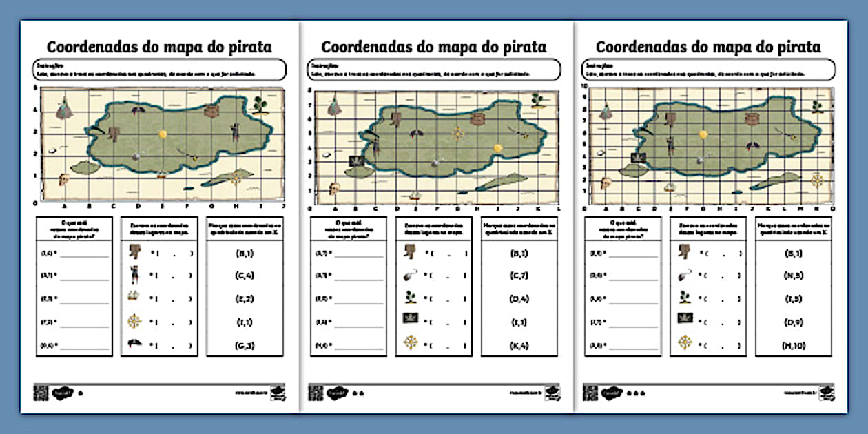
Task: Click the pirate figure icon in the coordinates column
Action: click(x=134, y=273)
